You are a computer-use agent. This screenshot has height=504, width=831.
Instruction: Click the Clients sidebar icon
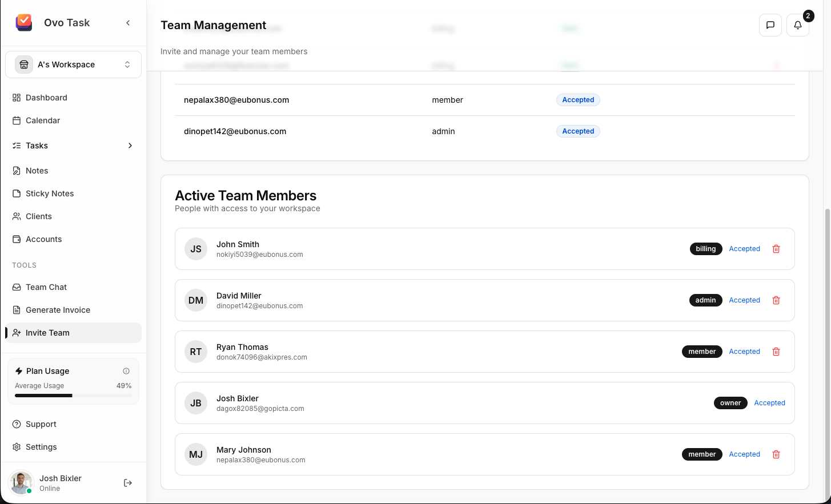[x=17, y=216]
